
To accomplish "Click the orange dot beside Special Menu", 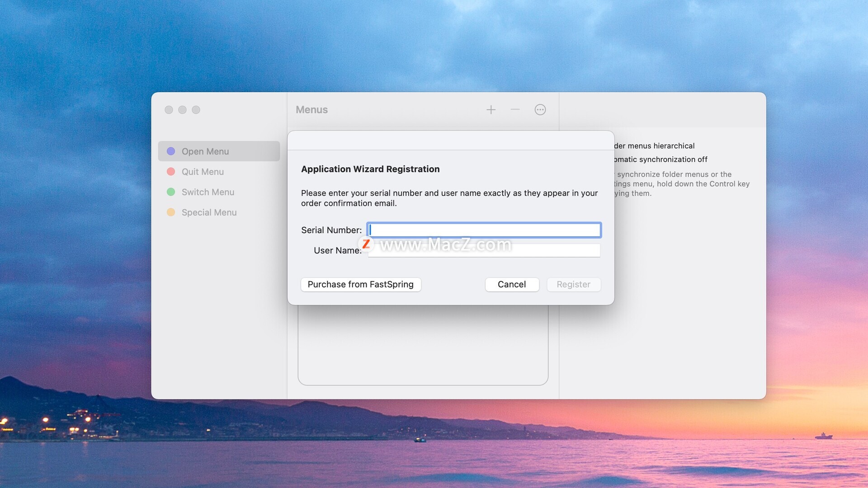I will point(171,212).
